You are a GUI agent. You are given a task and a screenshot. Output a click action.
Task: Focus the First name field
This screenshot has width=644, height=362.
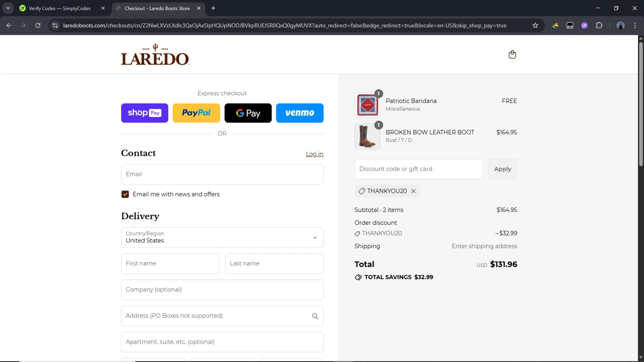tap(170, 264)
